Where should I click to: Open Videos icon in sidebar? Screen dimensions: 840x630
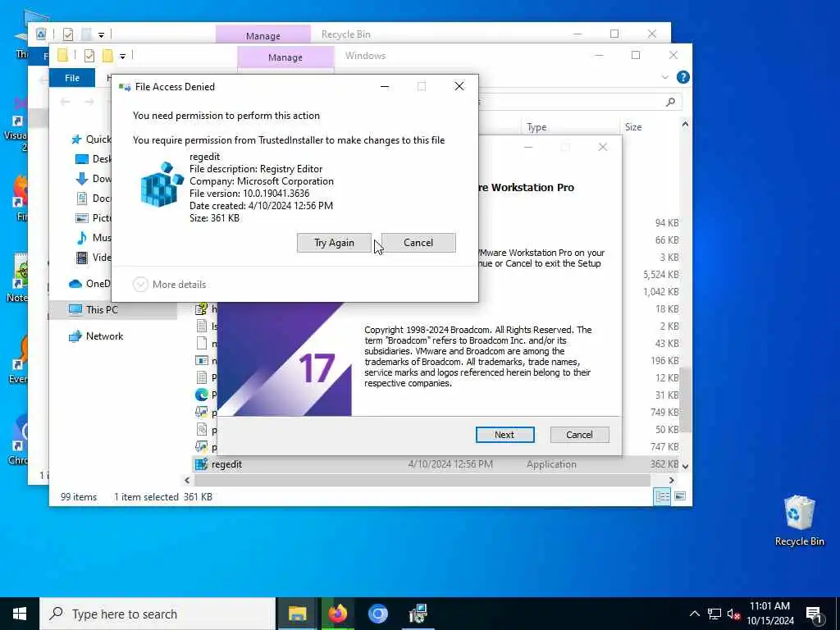click(x=81, y=258)
